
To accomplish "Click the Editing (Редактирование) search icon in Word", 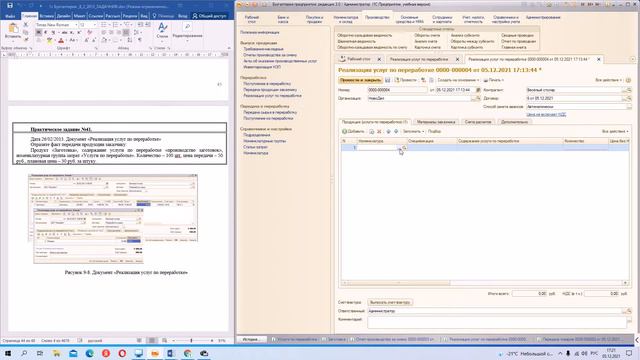I will [187, 27].
